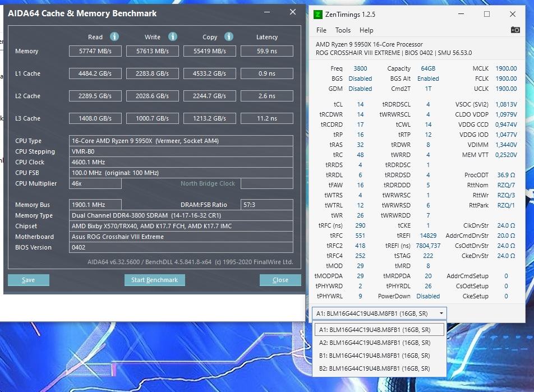Click the CPU Stepping field VMR-B0
Screen dimensions: 534x392
[x=181, y=151]
